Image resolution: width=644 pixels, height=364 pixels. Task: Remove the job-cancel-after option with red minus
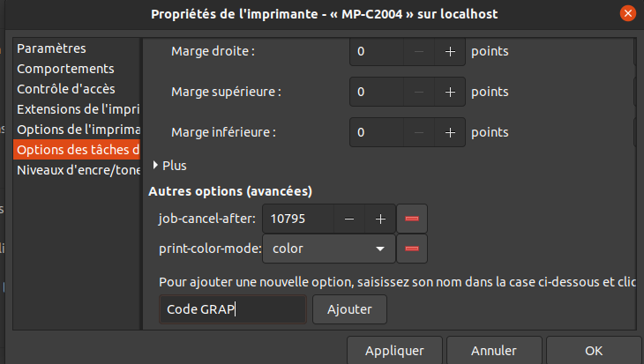[x=411, y=219]
